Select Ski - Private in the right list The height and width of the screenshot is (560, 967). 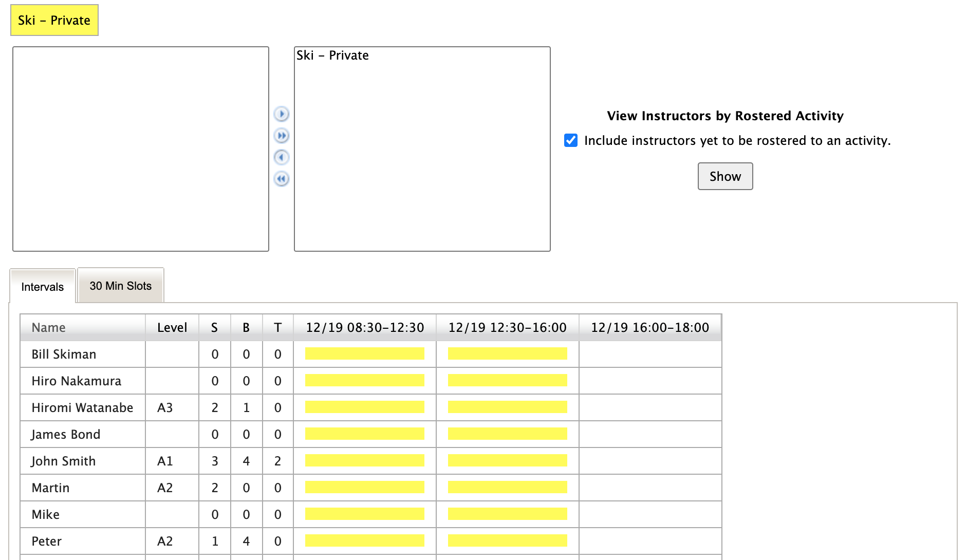(332, 55)
